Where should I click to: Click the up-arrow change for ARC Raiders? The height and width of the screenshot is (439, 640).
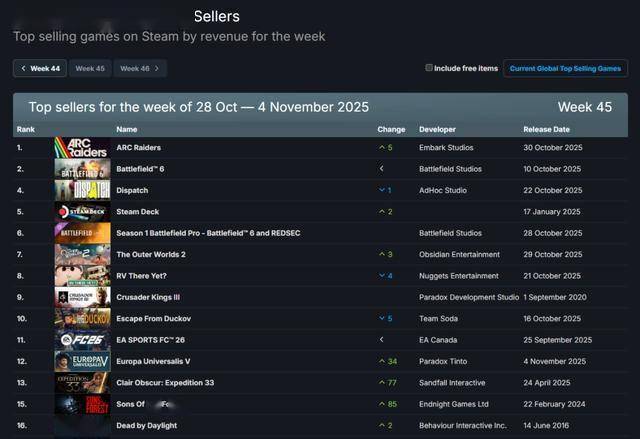[385, 148]
